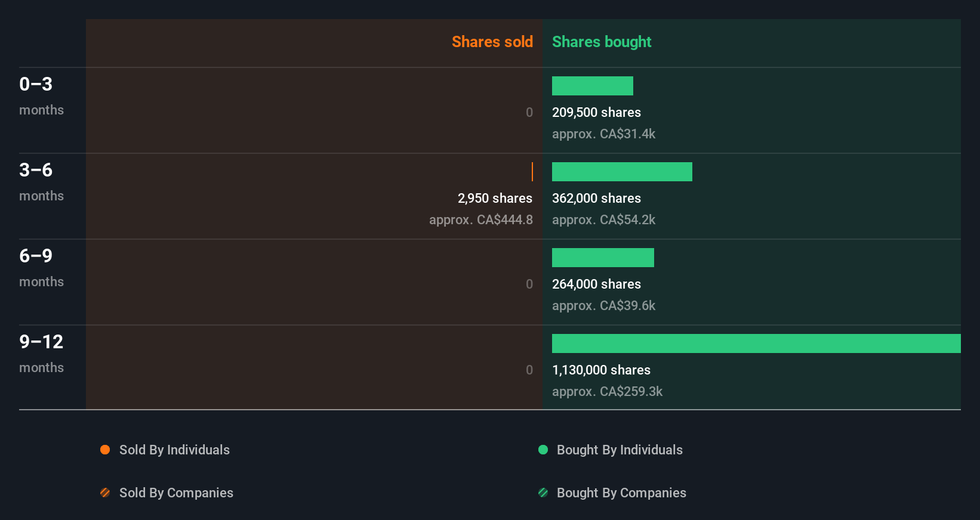Viewport: 980px width, 520px height.
Task: Select the Bought By Individuals legend label
Action: (620, 450)
